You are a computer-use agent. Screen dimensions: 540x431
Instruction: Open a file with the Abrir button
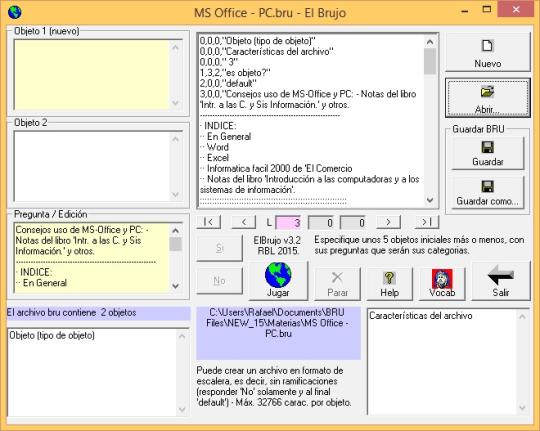pyautogui.click(x=487, y=98)
